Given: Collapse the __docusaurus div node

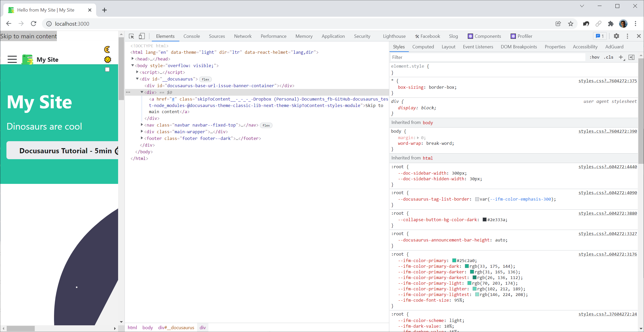Looking at the screenshot, I should [137, 79].
